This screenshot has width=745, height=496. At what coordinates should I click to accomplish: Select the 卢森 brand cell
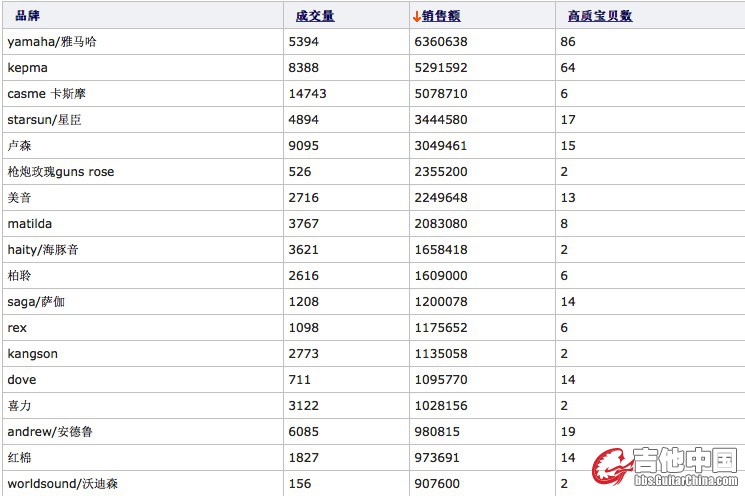(20, 146)
